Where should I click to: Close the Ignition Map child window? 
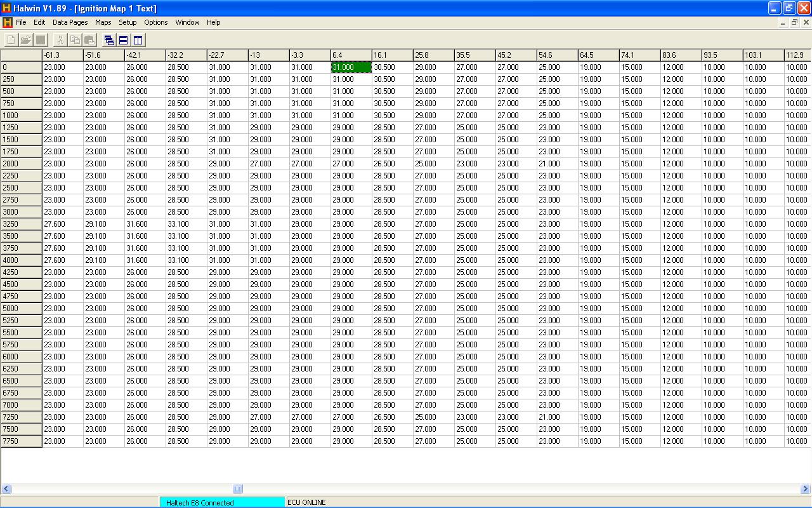806,22
